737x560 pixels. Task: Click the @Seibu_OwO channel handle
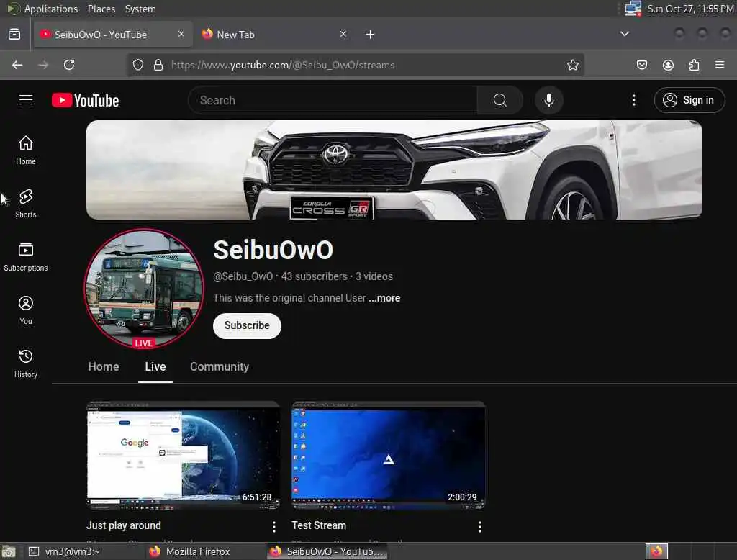(243, 276)
